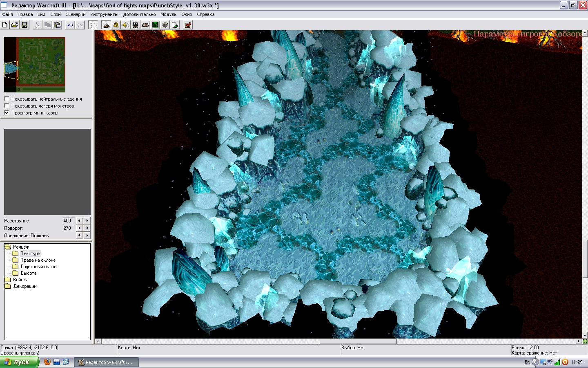Open the Trigger Editor 'a' icon
Viewport: 588px width, 368px height.
(x=116, y=25)
